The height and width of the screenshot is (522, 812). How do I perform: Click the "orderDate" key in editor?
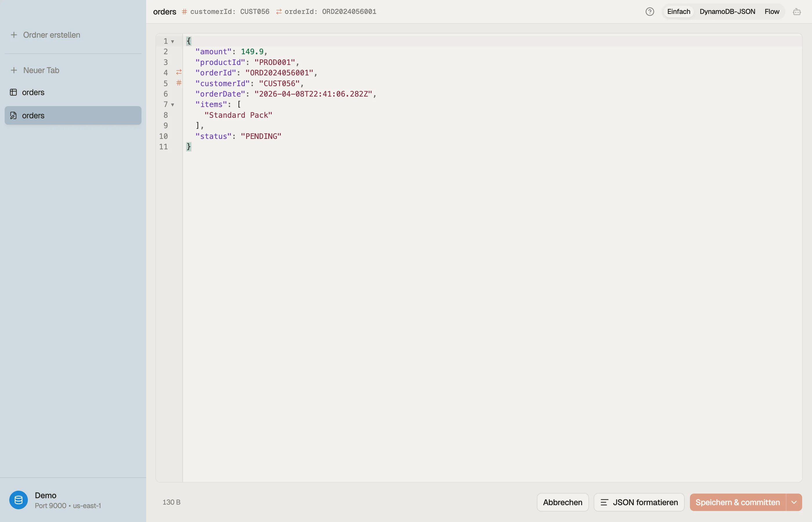[x=220, y=94]
